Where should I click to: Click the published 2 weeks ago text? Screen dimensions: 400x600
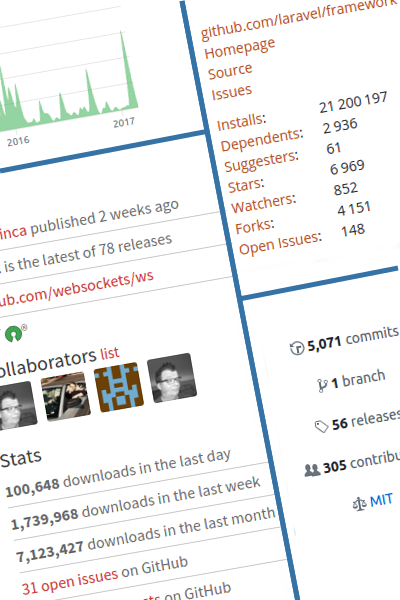click(x=104, y=217)
